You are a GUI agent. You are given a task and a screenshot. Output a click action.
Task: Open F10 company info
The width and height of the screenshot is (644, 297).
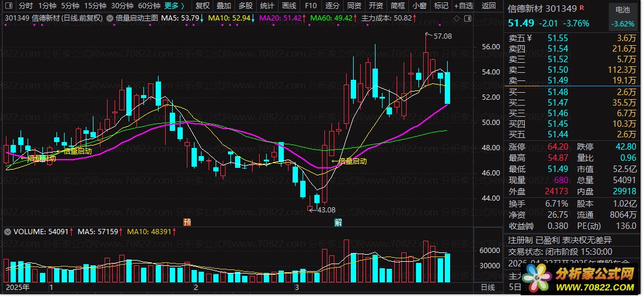pyautogui.click(x=311, y=6)
